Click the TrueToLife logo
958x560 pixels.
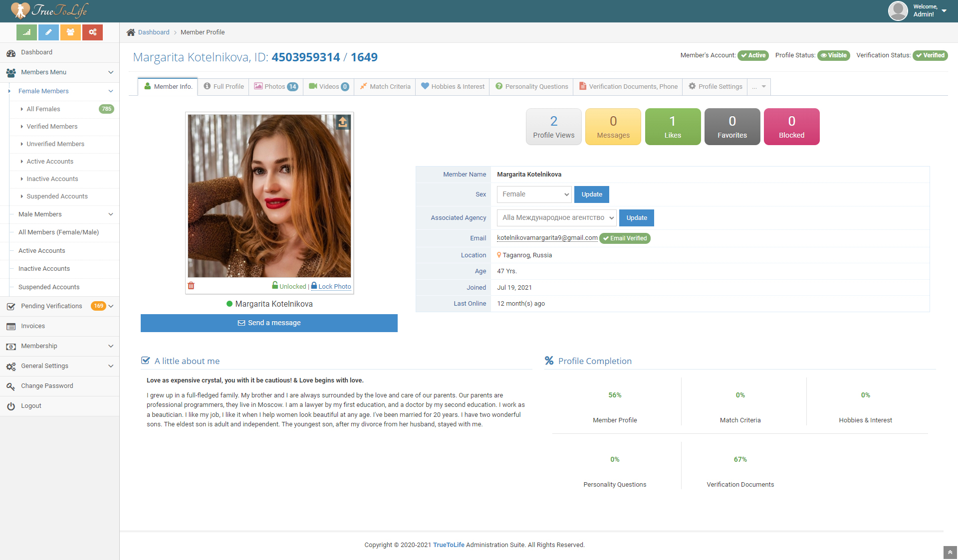click(x=49, y=10)
